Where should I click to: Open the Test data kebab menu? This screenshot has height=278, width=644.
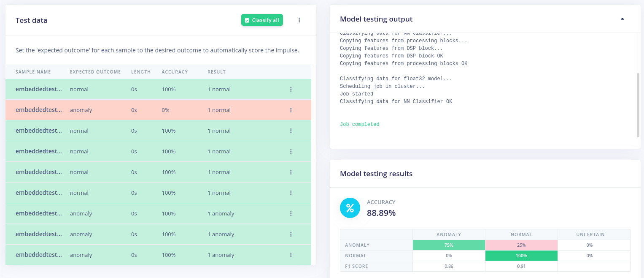click(x=299, y=20)
